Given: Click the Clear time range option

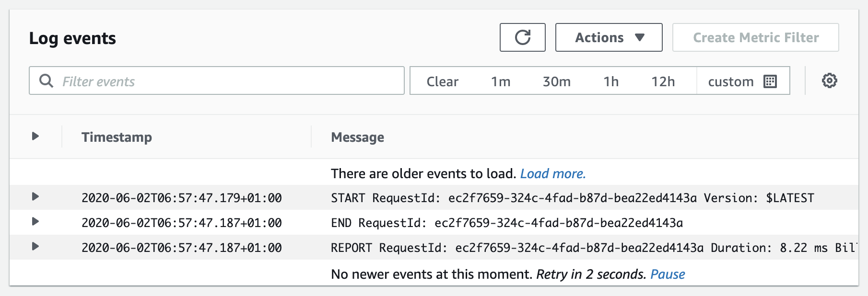Looking at the screenshot, I should coord(442,81).
